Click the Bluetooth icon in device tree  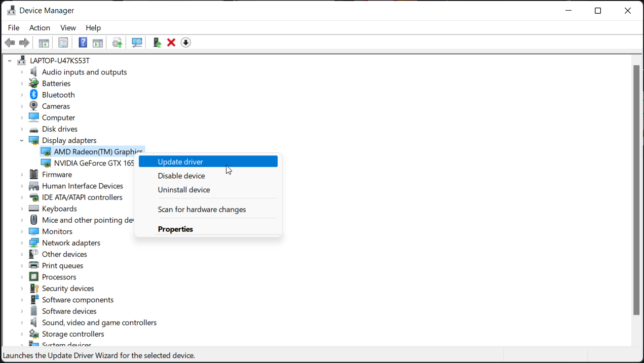point(34,95)
